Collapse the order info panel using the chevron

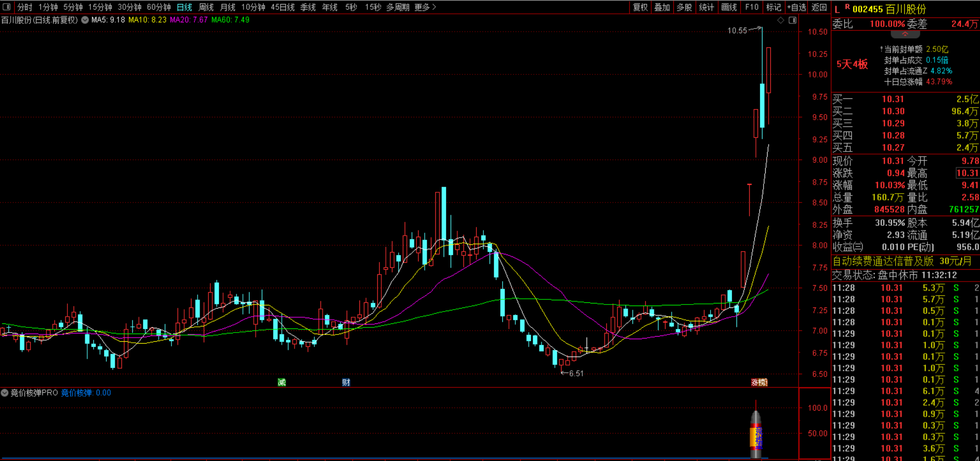[905, 34]
